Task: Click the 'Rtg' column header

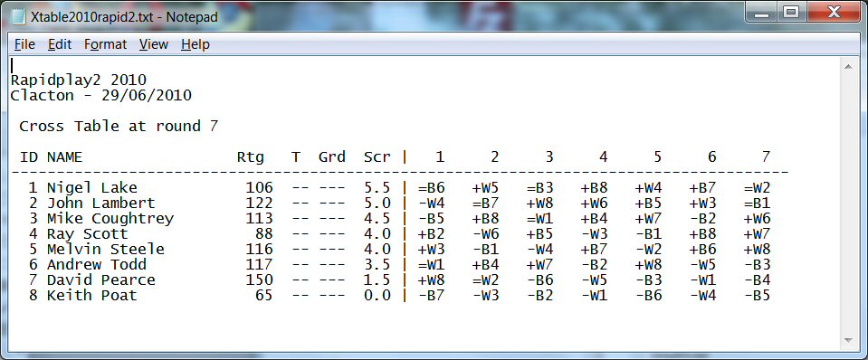Action: pos(251,157)
